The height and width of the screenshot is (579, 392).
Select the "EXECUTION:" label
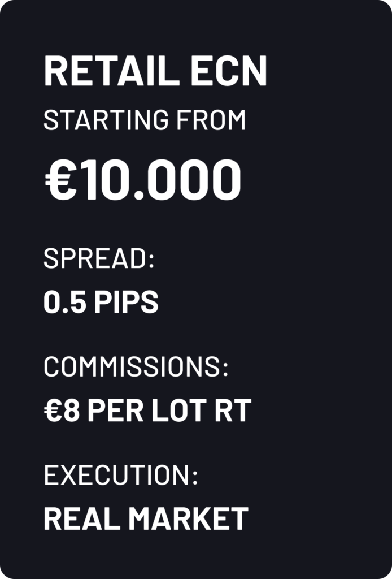tap(121, 476)
